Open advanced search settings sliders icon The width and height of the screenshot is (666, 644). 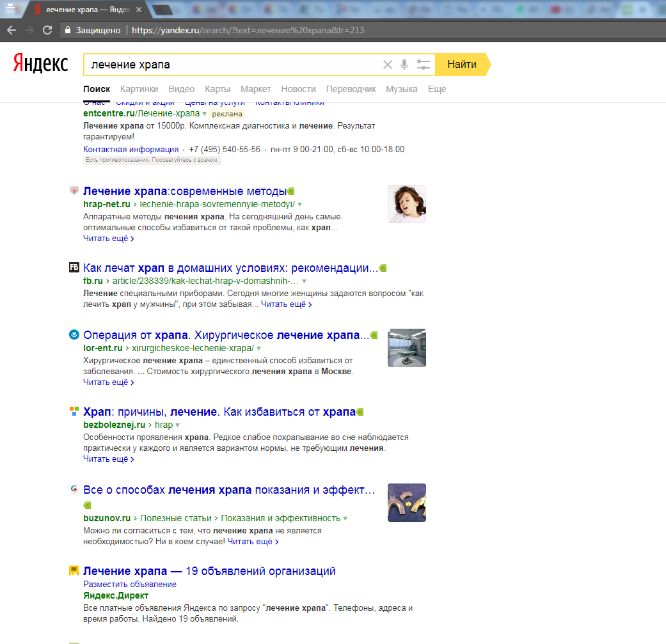point(423,65)
